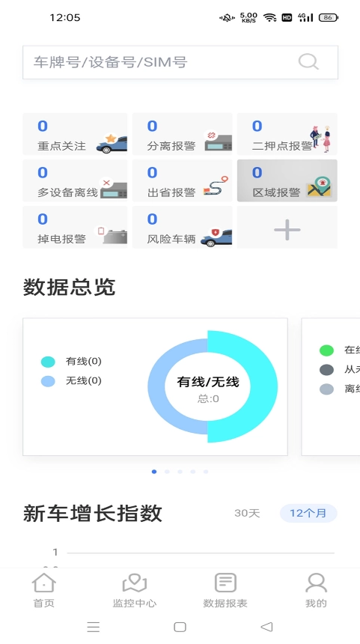Image resolution: width=360 pixels, height=644 pixels.
Task: Select the 首页 home tab
Action: 44,591
